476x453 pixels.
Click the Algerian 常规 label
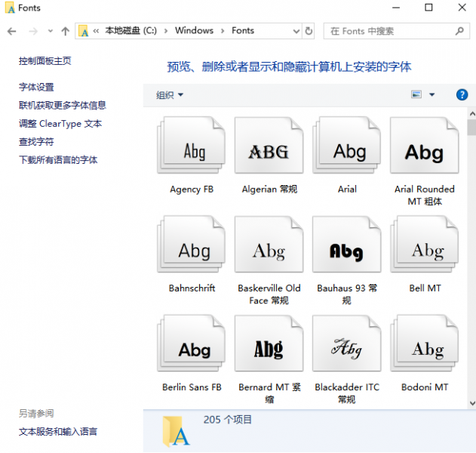269,190
